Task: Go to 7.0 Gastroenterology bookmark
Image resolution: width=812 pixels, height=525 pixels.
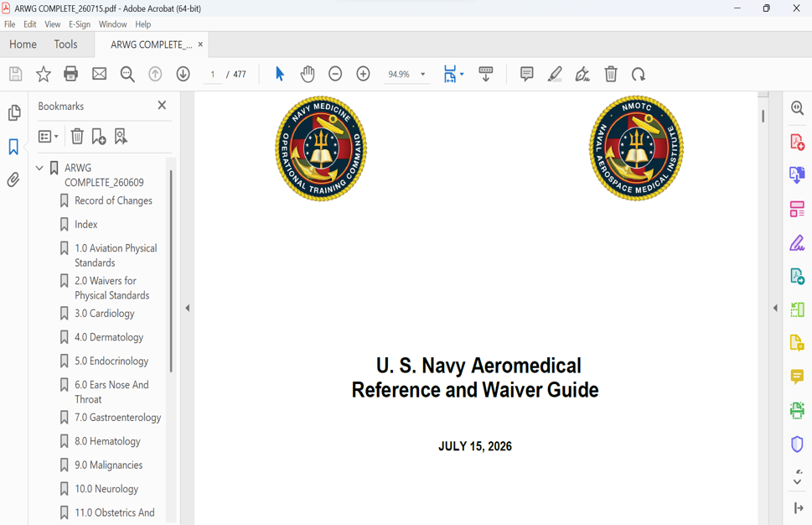Action: coord(117,417)
